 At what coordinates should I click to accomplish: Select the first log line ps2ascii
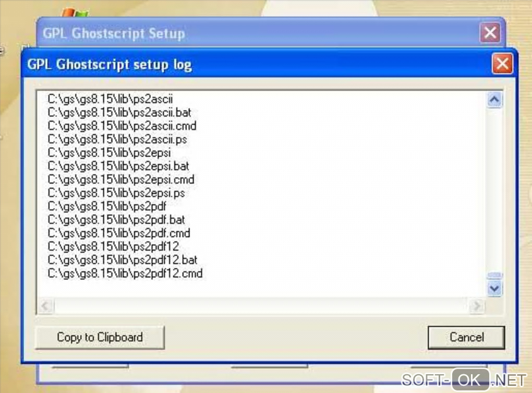click(x=110, y=99)
